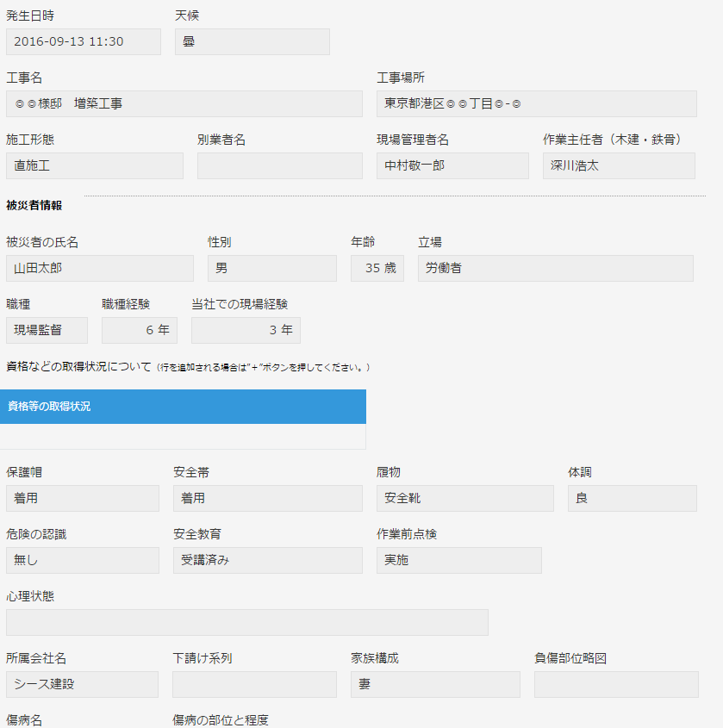This screenshot has height=728, width=723.
Task: Click the 被災者情報 section heading
Action: point(34,205)
